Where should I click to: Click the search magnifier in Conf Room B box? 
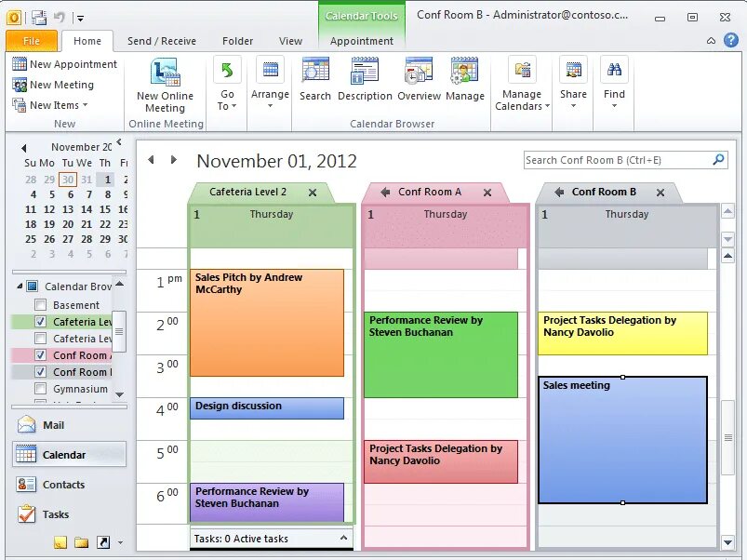pyautogui.click(x=718, y=159)
